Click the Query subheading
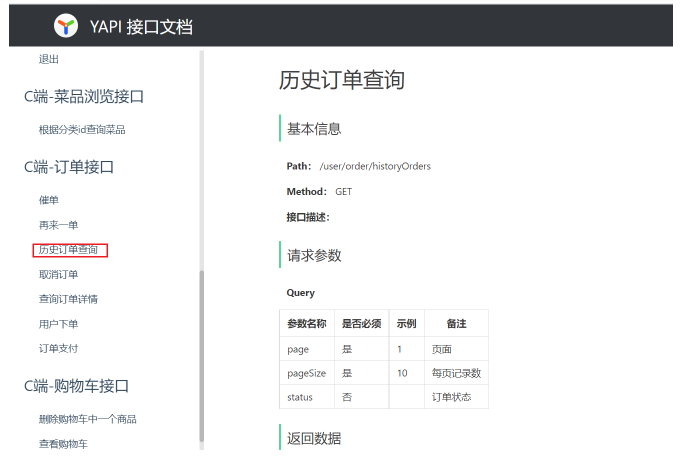681x459 pixels. 301,293
